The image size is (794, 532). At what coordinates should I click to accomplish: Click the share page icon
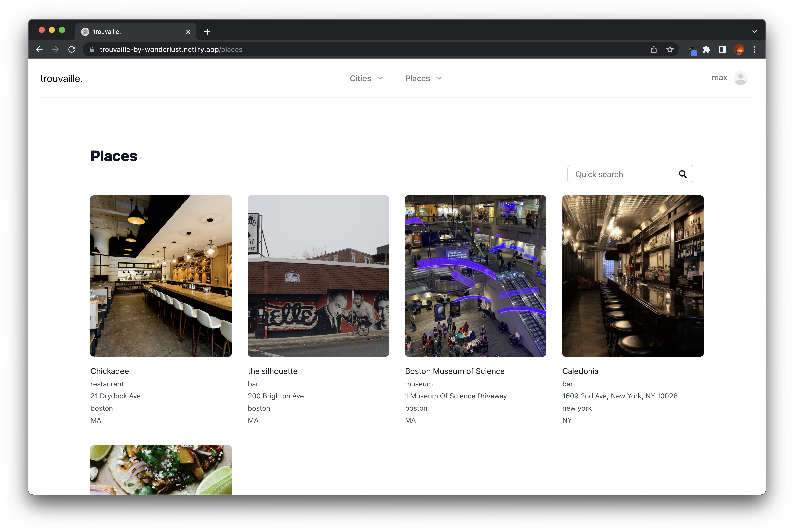pyautogui.click(x=653, y=50)
